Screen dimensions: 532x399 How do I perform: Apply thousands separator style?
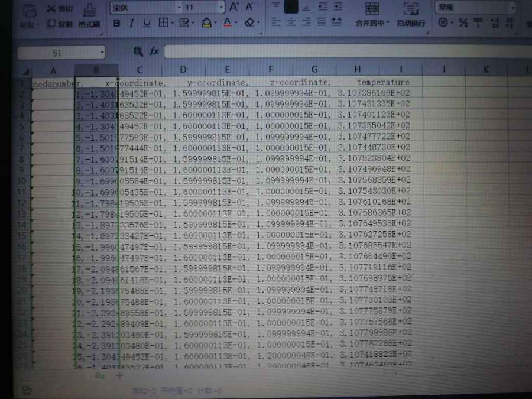(x=478, y=22)
